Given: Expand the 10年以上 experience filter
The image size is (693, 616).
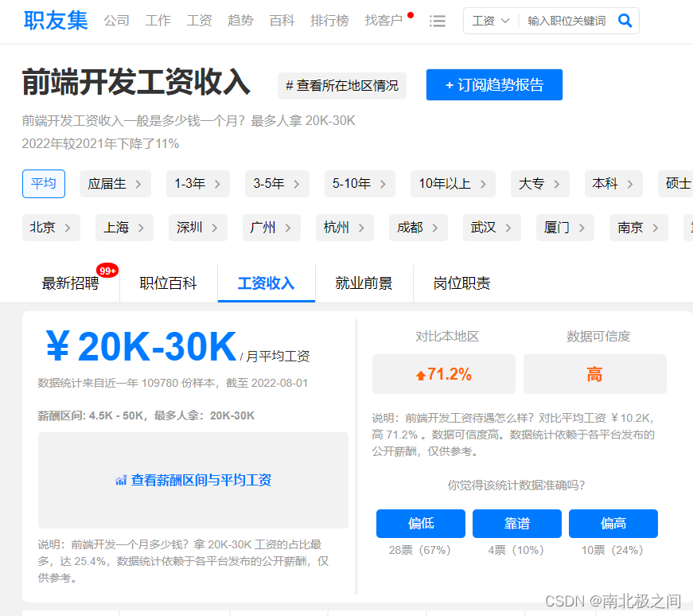Looking at the screenshot, I should [453, 183].
